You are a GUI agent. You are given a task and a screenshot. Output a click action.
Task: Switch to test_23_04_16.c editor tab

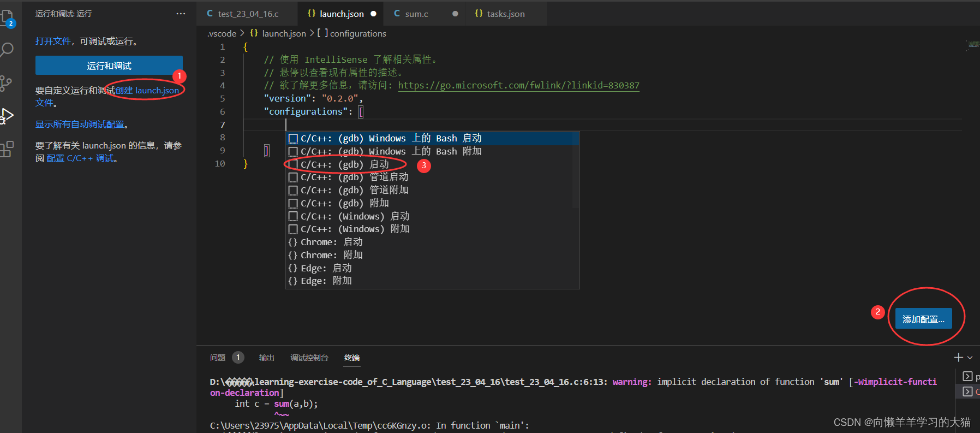(x=247, y=14)
